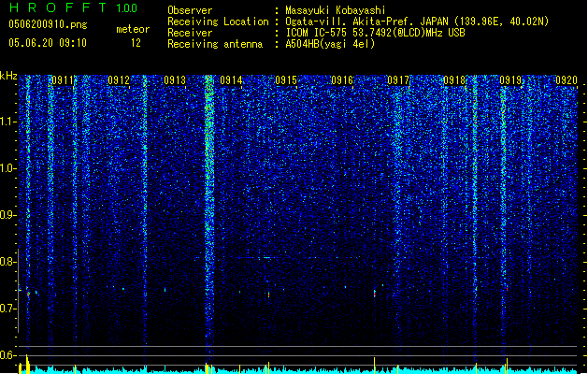
Task: Click the 0911 time marker
Action: coord(63,79)
